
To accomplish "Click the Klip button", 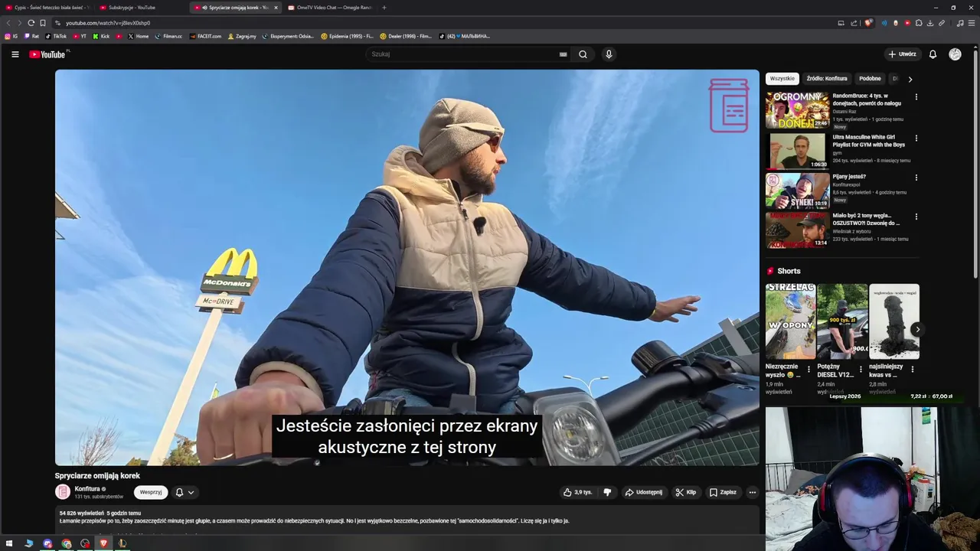I will [x=685, y=492].
